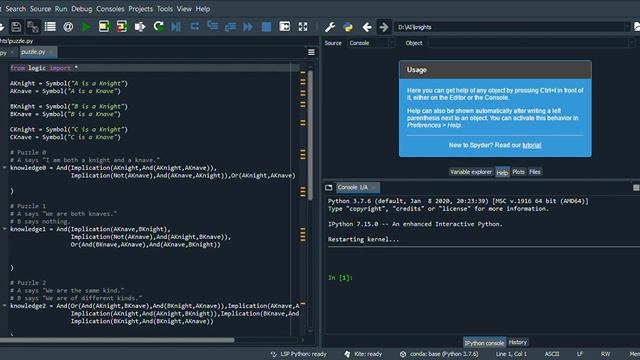Open the Tools menu

point(164,9)
